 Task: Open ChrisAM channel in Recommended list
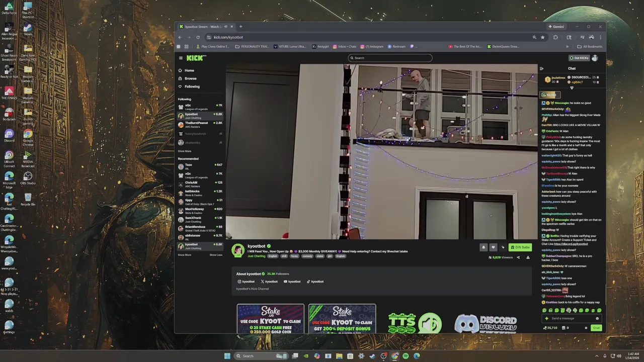pos(200,184)
